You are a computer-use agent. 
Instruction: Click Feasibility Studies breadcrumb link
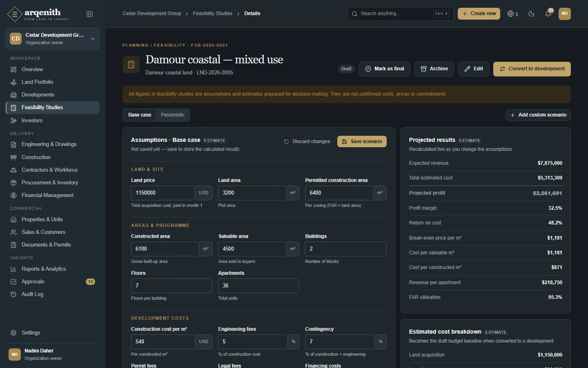click(213, 13)
